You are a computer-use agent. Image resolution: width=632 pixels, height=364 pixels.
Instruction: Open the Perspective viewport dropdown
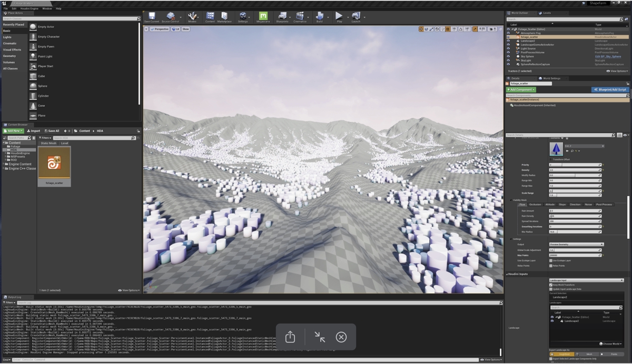pos(159,29)
